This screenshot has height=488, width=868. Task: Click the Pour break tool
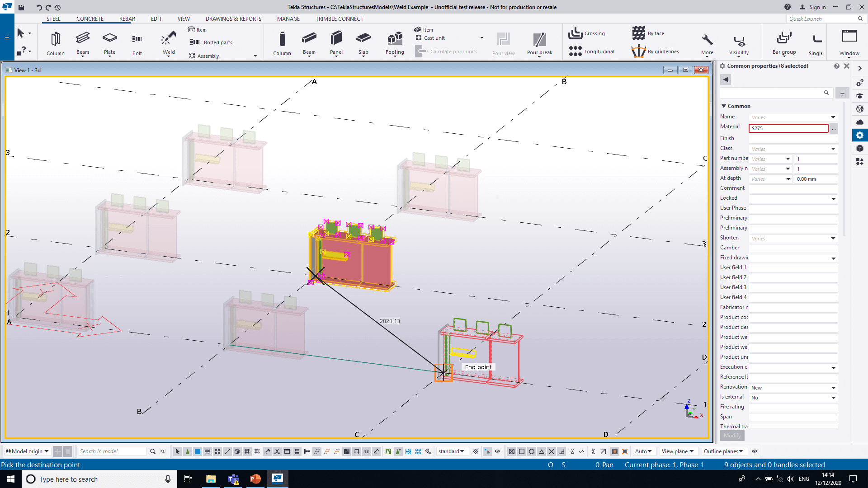click(x=540, y=43)
